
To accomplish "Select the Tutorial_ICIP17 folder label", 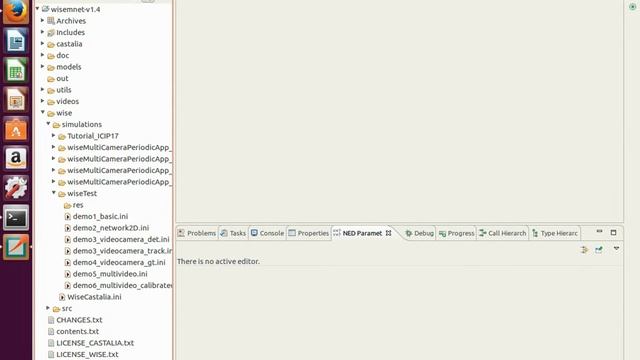I will click(x=93, y=136).
